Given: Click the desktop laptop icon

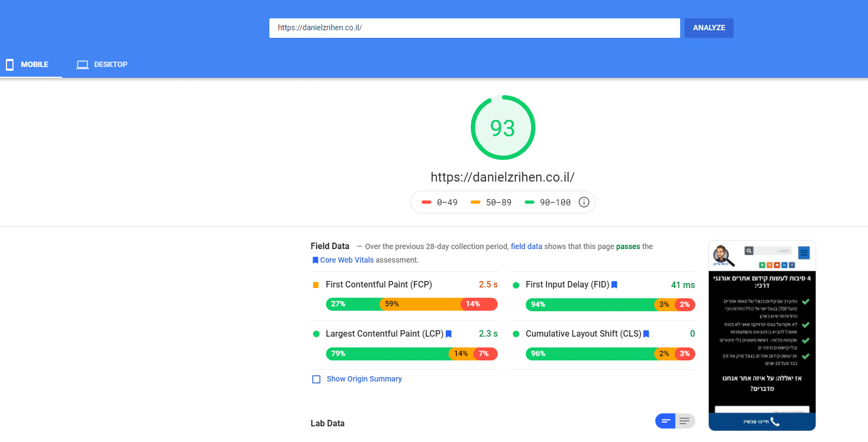Looking at the screenshot, I should pos(83,65).
